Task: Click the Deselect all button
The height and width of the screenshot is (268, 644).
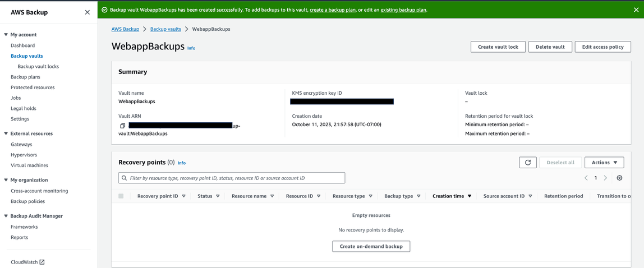Action: coord(560,163)
